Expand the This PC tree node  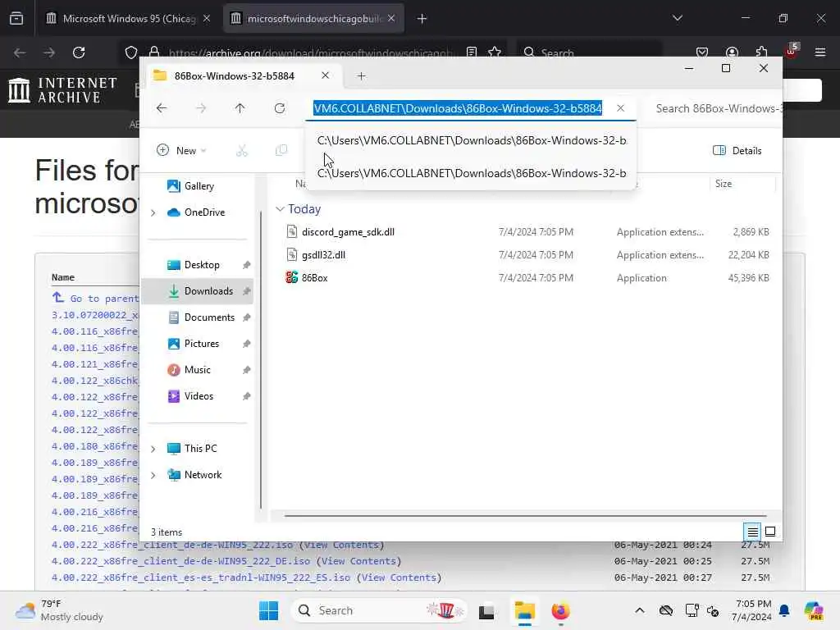pyautogui.click(x=153, y=449)
